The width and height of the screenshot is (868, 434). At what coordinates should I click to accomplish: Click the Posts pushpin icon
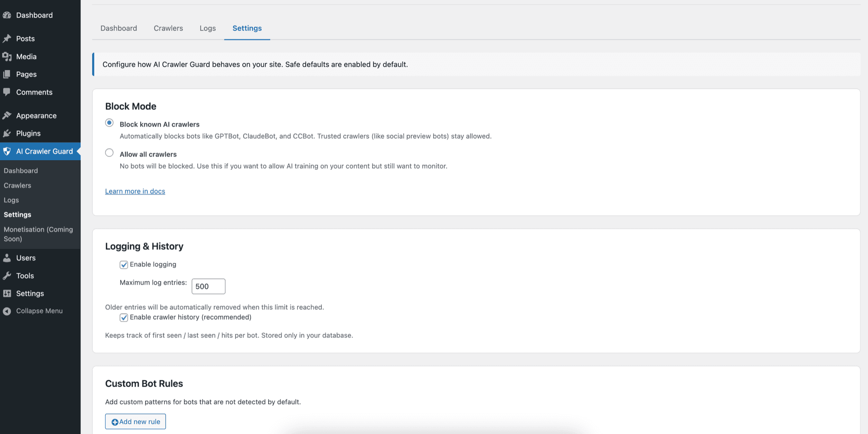click(x=7, y=38)
